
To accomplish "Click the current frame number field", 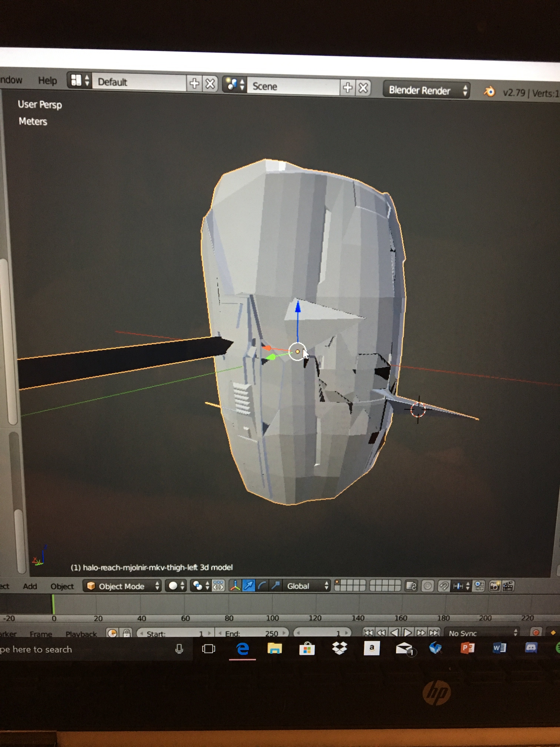I will [323, 633].
